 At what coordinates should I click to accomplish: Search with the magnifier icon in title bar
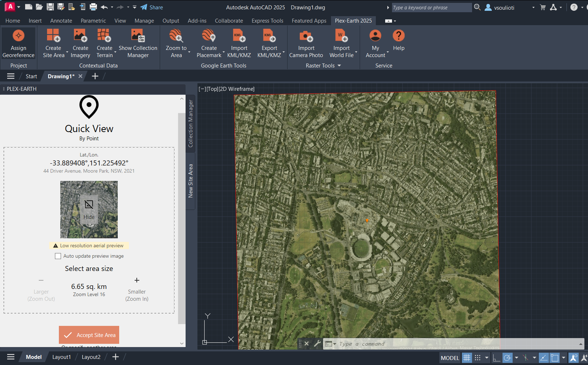(477, 7)
